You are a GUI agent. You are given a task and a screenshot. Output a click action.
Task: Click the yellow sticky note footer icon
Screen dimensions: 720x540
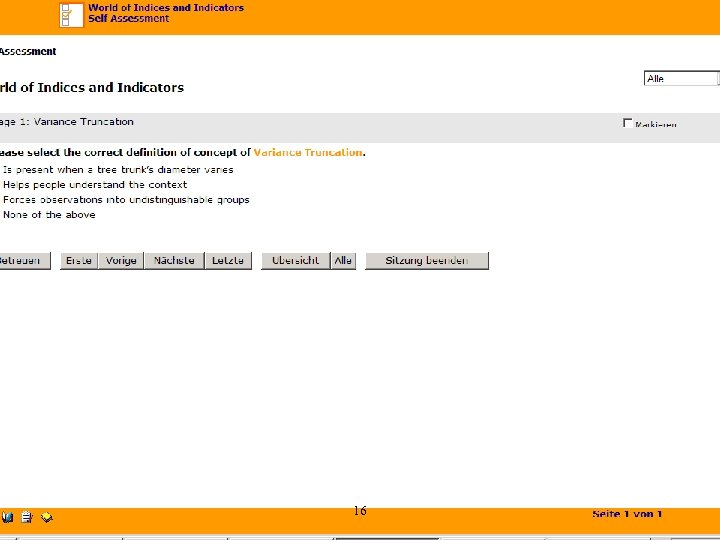point(46,518)
